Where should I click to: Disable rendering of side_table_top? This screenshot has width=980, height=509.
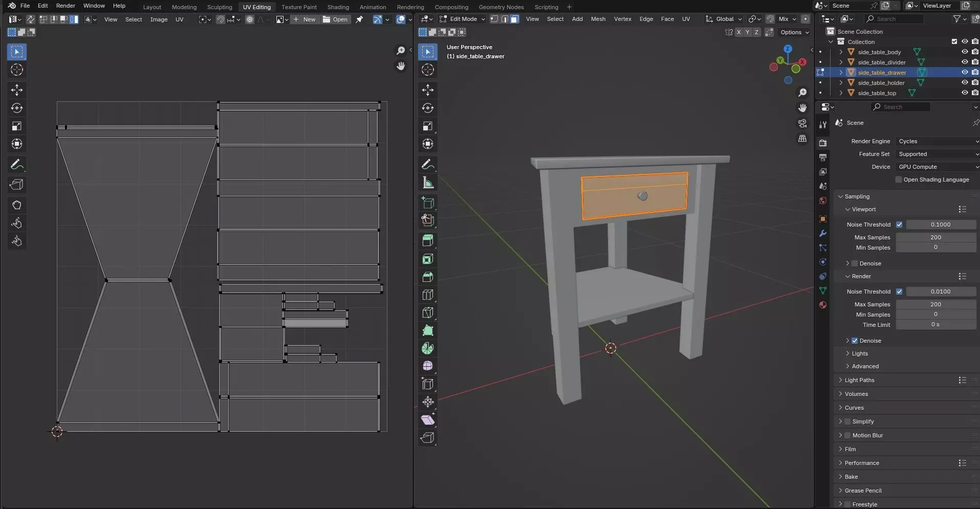[x=975, y=93]
